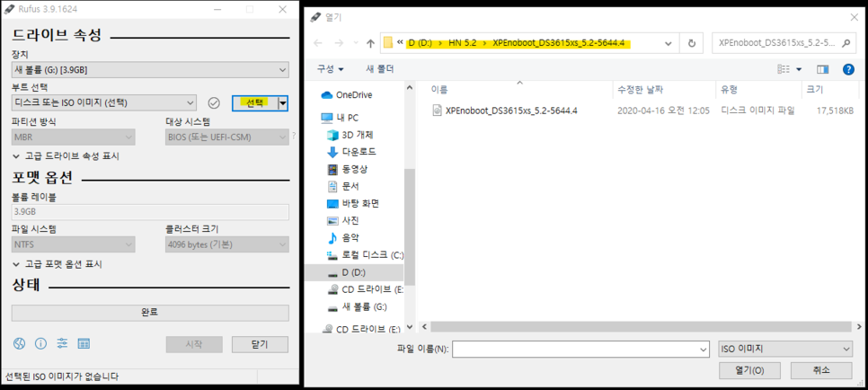Show the Rufus log icon
The width and height of the screenshot is (868, 390).
coord(84,344)
